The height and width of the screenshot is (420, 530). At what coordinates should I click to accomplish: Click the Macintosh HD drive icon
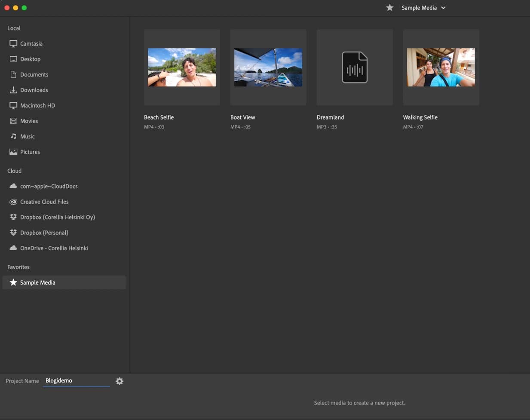(x=13, y=105)
